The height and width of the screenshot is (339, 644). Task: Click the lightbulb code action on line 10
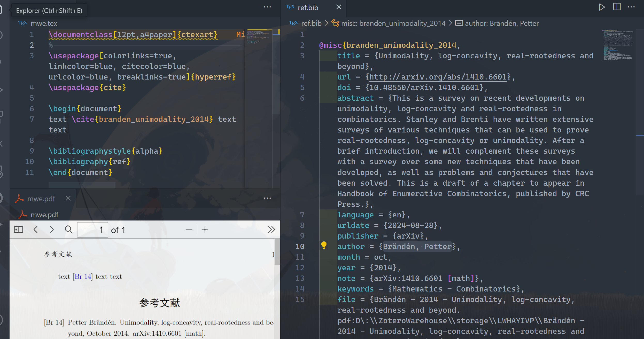point(324,245)
